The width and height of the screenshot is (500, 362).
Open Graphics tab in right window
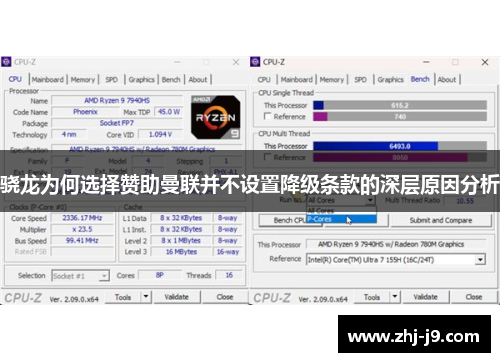(x=390, y=80)
